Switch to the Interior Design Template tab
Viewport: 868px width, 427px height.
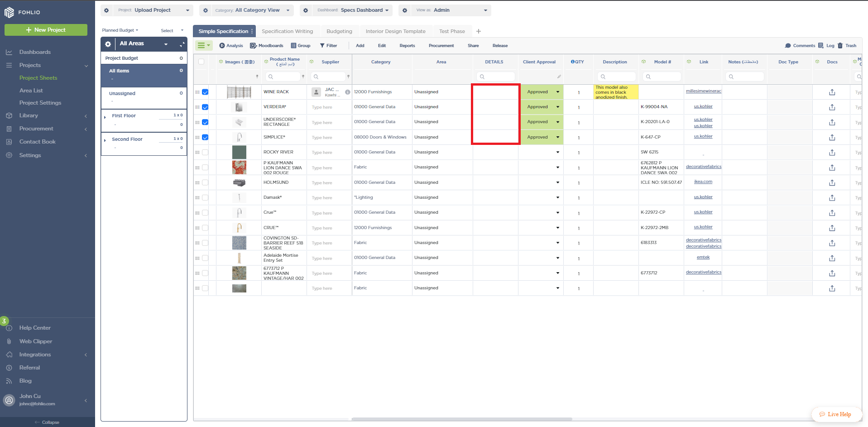click(395, 31)
